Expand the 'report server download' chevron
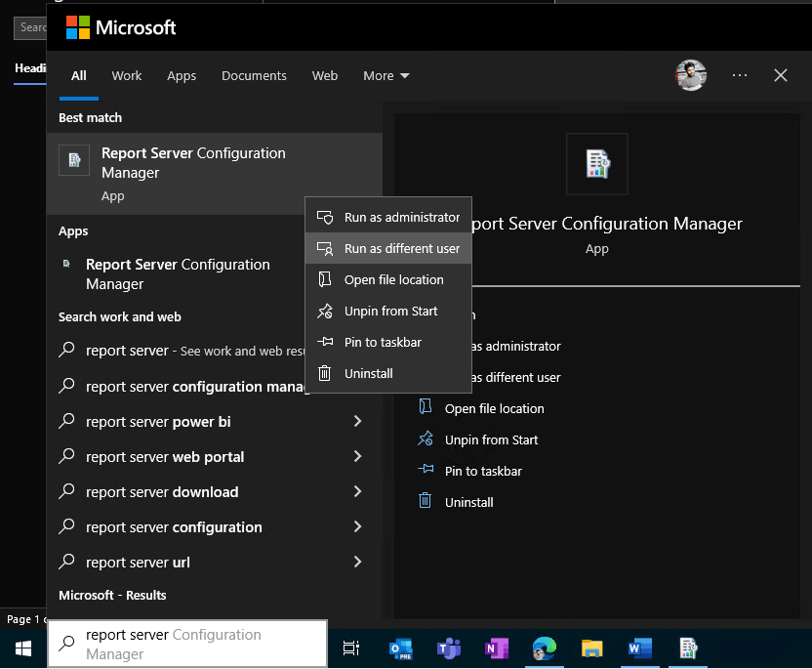The image size is (812, 669). click(357, 492)
